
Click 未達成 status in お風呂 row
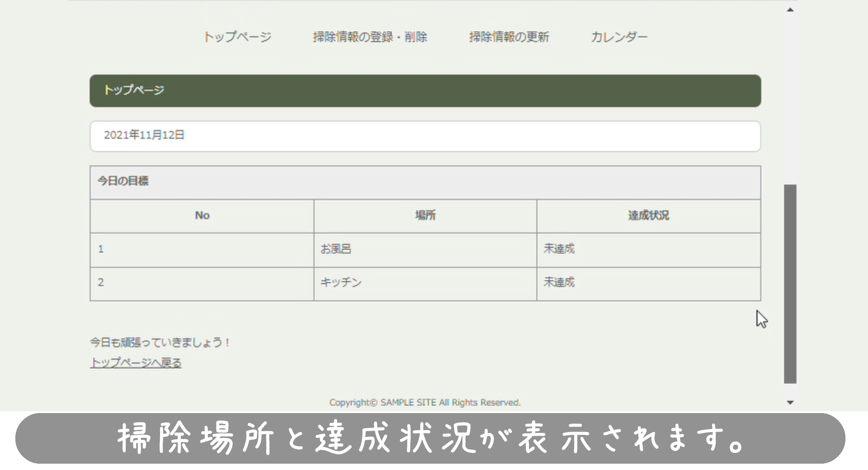649,249
